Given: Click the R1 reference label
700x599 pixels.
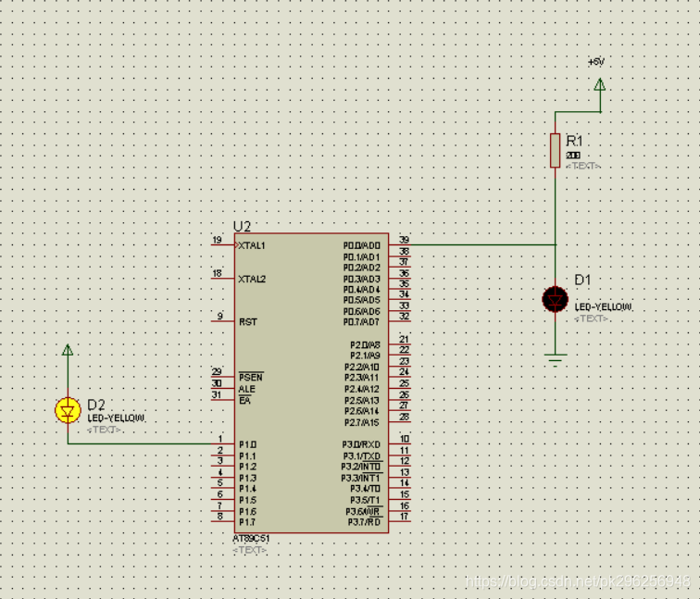Looking at the screenshot, I should coord(574,141).
